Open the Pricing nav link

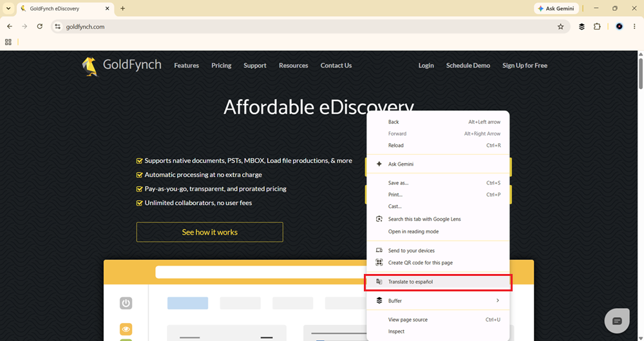tap(222, 65)
